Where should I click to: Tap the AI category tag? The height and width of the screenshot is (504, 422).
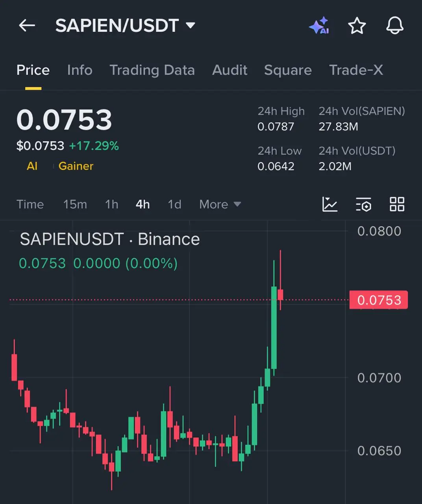(32, 166)
